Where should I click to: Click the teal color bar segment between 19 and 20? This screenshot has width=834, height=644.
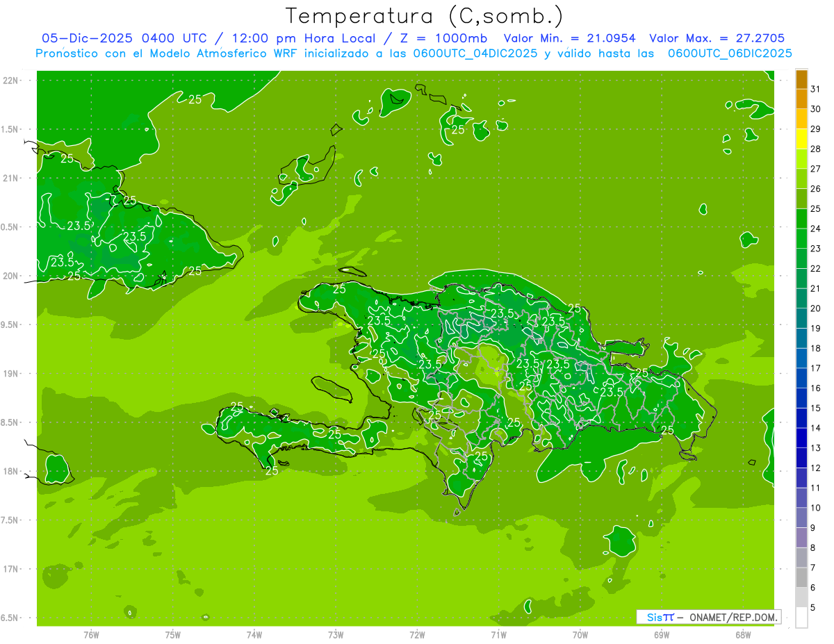click(801, 319)
